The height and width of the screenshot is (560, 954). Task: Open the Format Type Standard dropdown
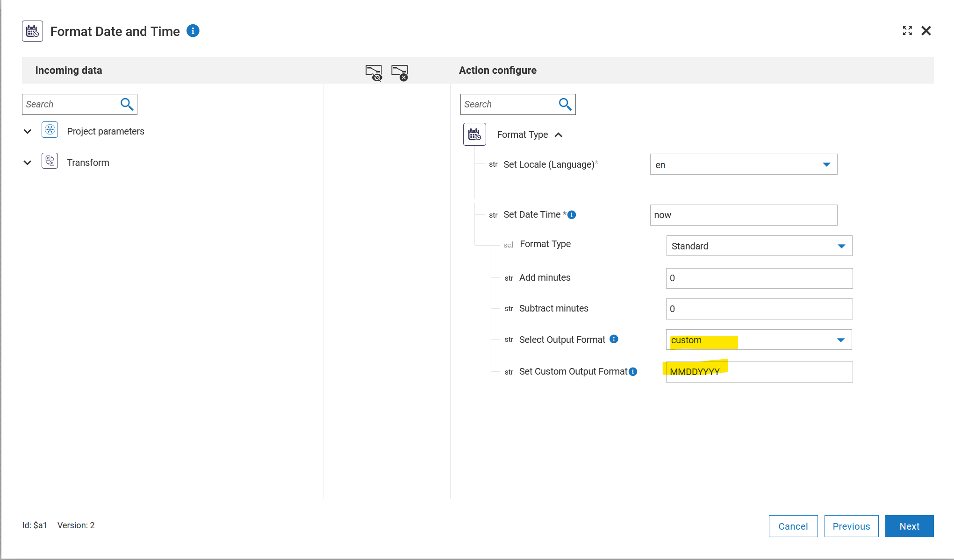pos(841,246)
